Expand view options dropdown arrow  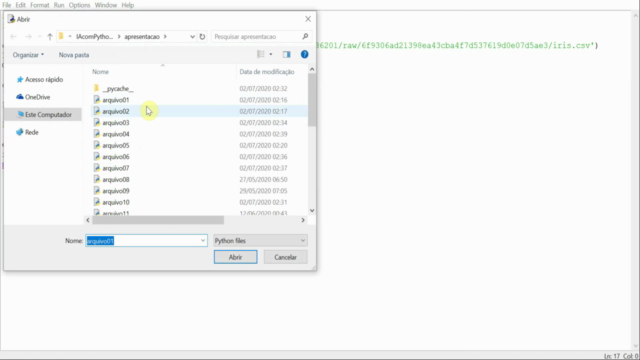(x=271, y=54)
